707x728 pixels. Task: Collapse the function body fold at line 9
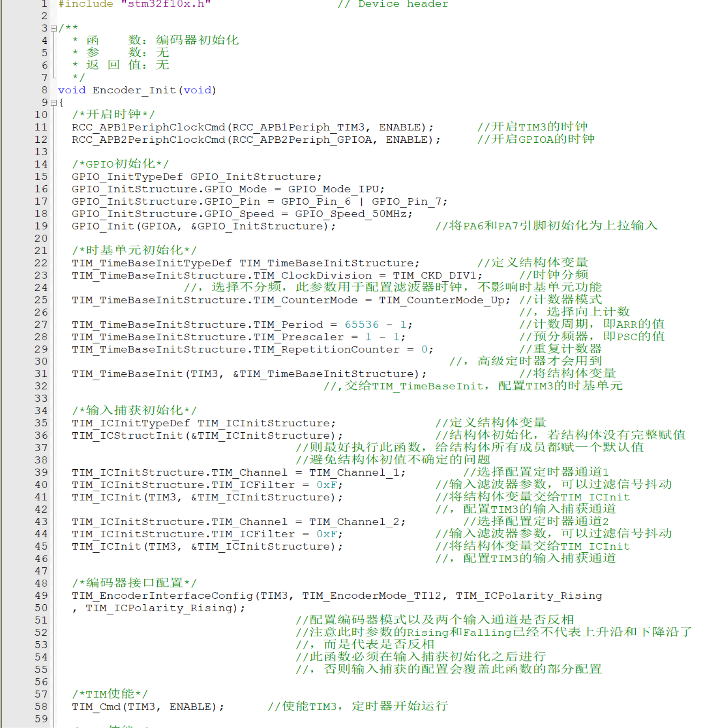point(54,103)
